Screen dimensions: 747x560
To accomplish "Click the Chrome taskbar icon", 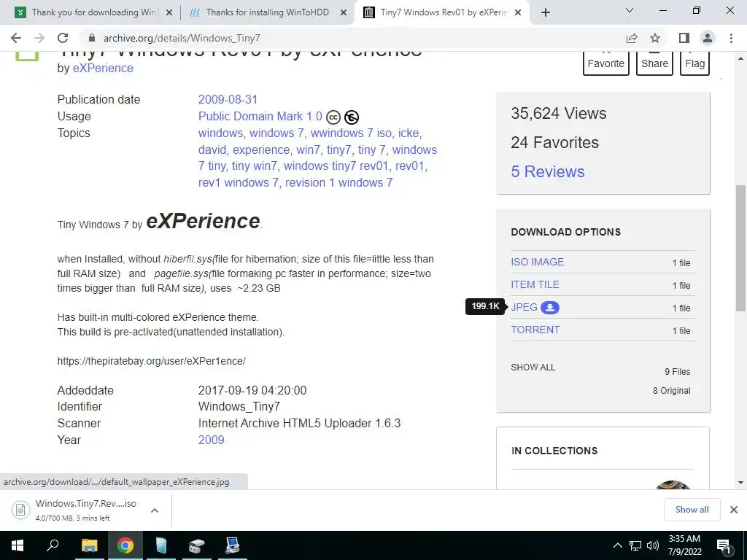I will 125,545.
